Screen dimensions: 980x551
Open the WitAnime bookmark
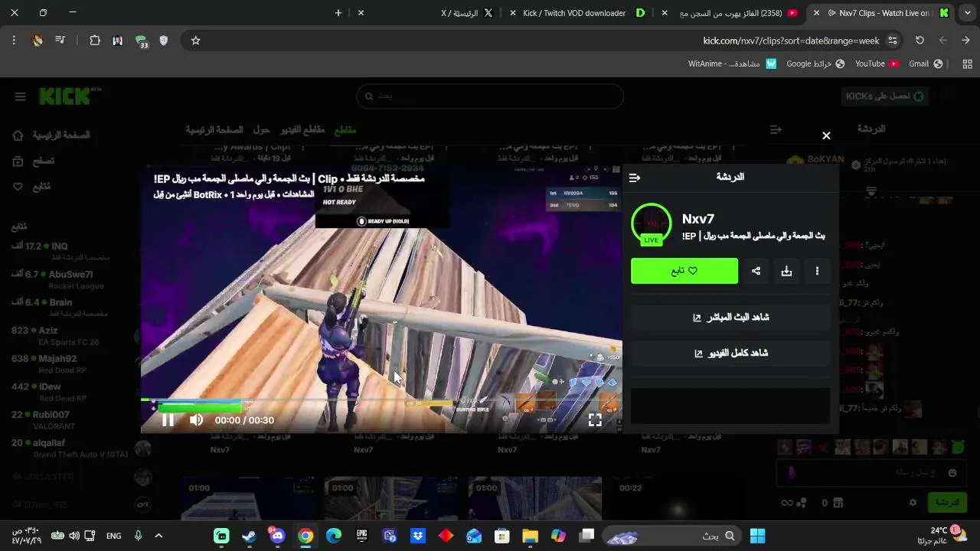tap(733, 64)
